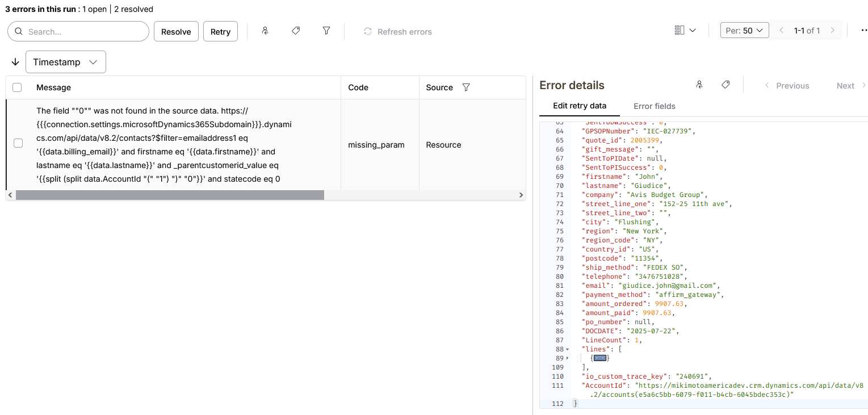Collapse the "lines" array at line 88
The image size is (868, 415).
(567, 350)
